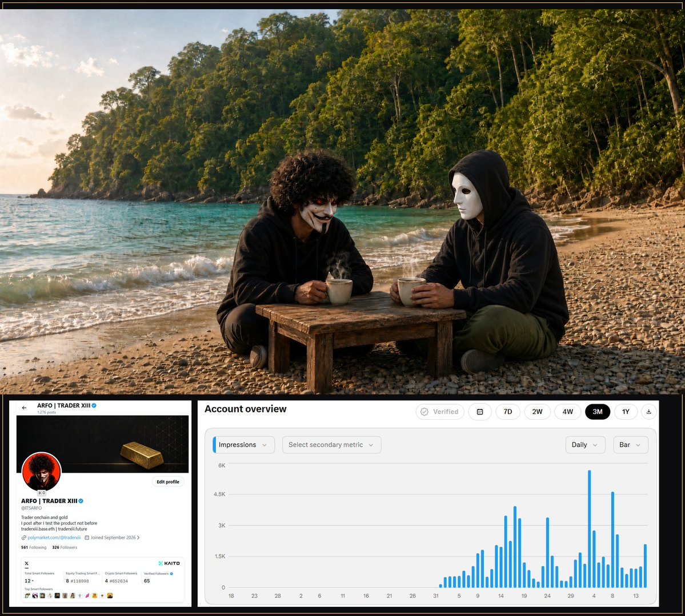Select the 7D time range
685x616 pixels.
point(508,412)
